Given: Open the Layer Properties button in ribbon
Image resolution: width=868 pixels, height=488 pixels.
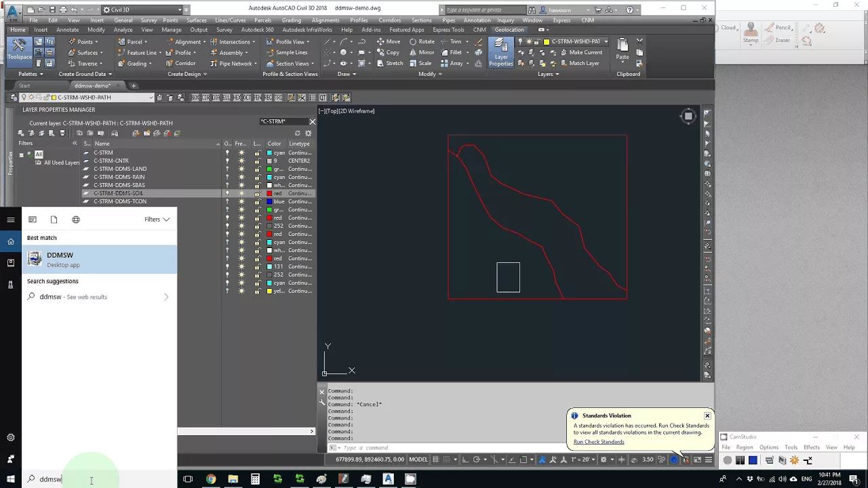Looking at the screenshot, I should coord(500,52).
